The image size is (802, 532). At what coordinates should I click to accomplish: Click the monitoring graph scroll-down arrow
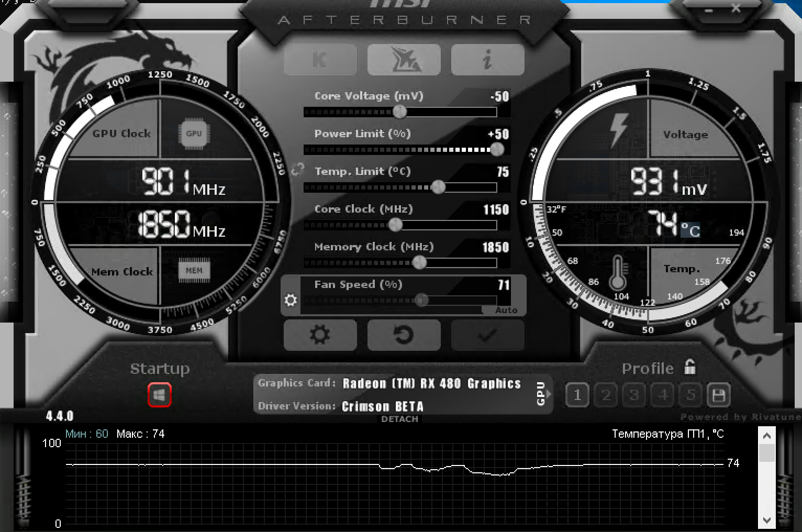point(767,520)
